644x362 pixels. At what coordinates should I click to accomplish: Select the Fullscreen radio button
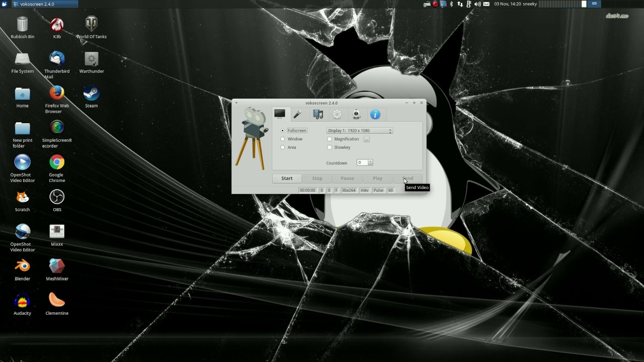[x=283, y=131]
